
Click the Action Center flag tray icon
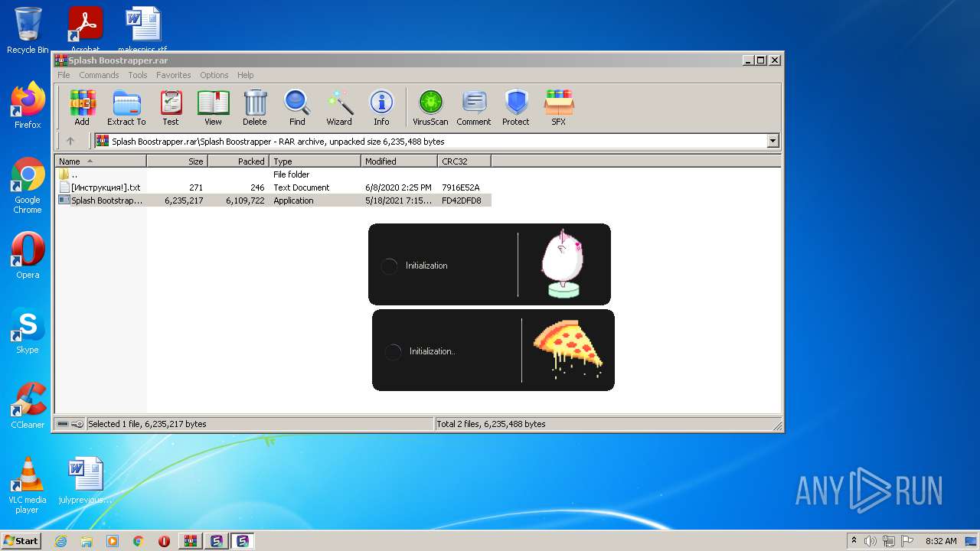[x=907, y=541]
